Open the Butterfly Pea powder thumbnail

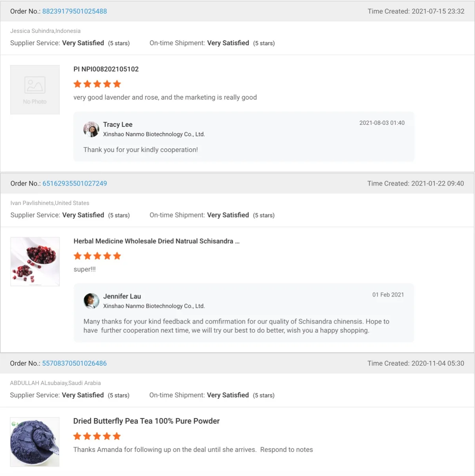(x=35, y=442)
